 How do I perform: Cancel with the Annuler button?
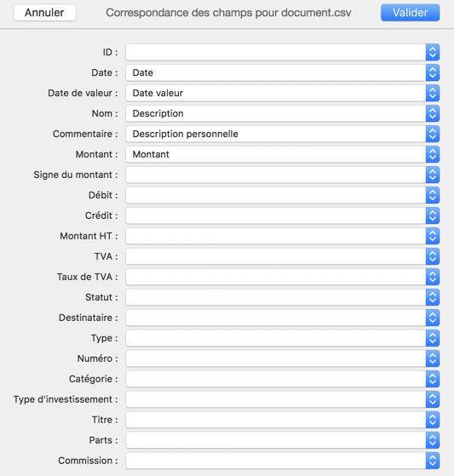coord(44,13)
